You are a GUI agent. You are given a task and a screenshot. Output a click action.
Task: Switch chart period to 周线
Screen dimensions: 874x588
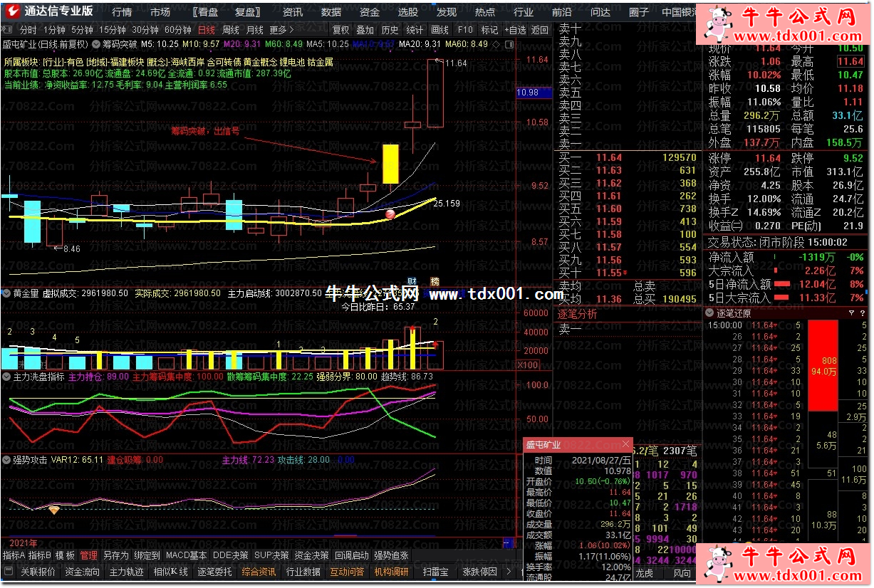pyautogui.click(x=231, y=30)
